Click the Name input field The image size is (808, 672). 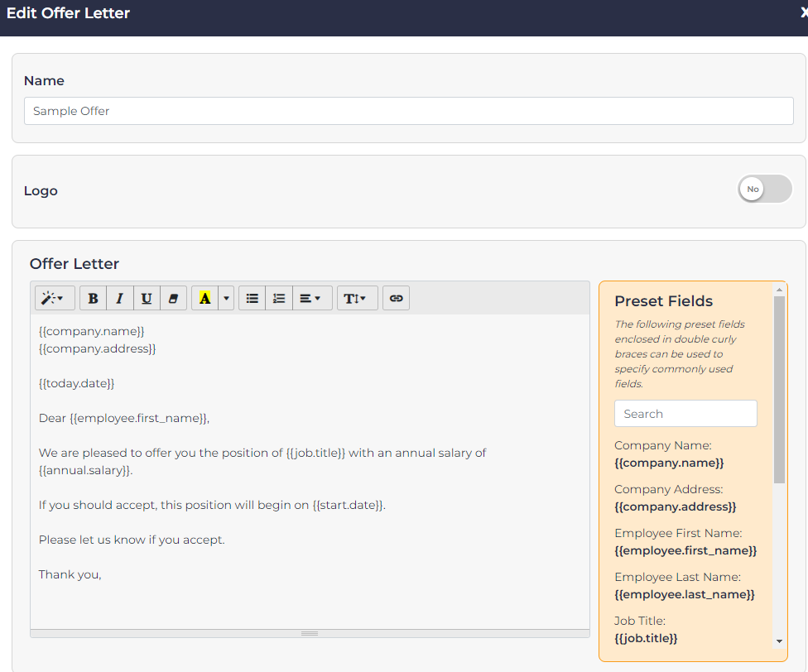[x=408, y=111]
